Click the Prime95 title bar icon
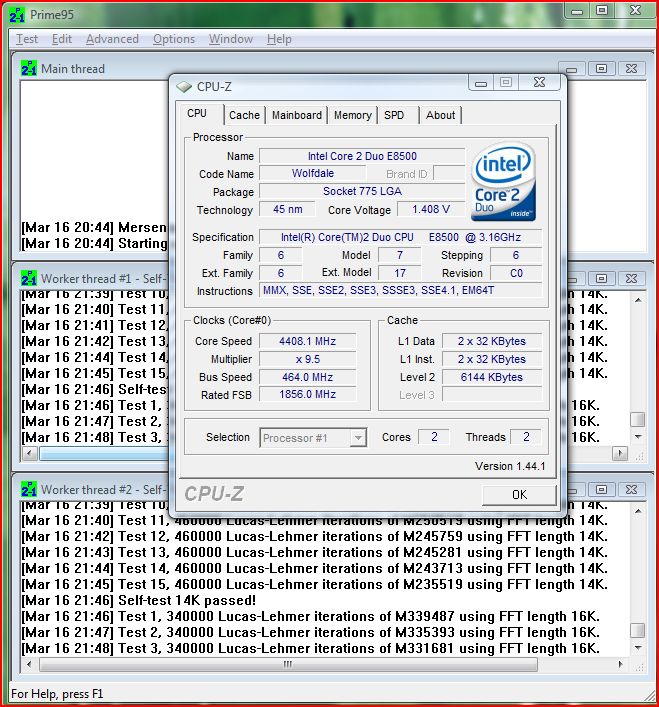Screen dimensions: 659x707 (17, 14)
